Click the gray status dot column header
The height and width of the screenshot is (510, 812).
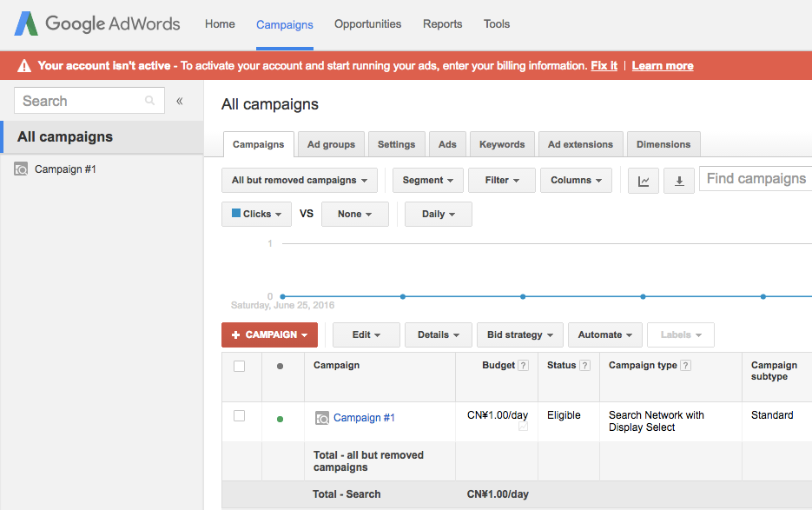tap(281, 366)
